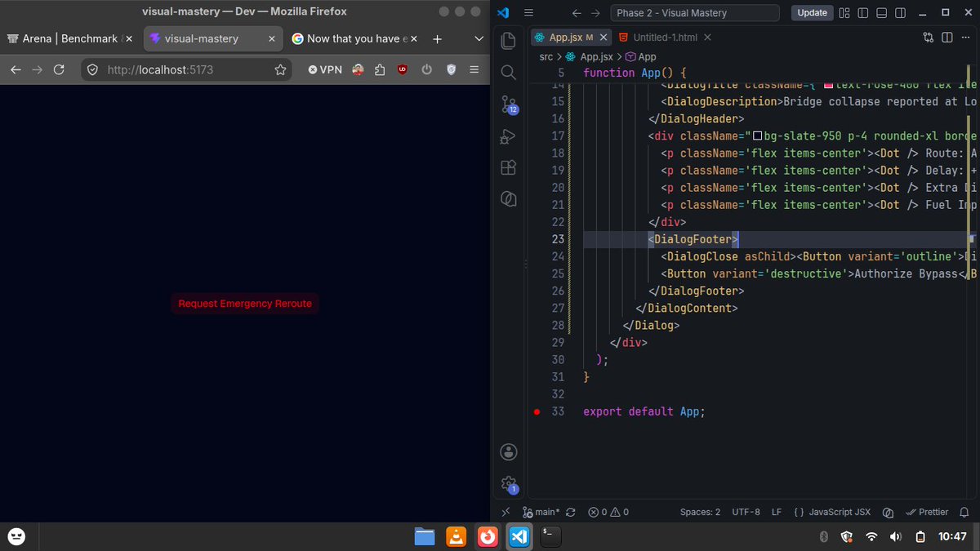Open the uBlock Origin extension icon

pos(402,70)
